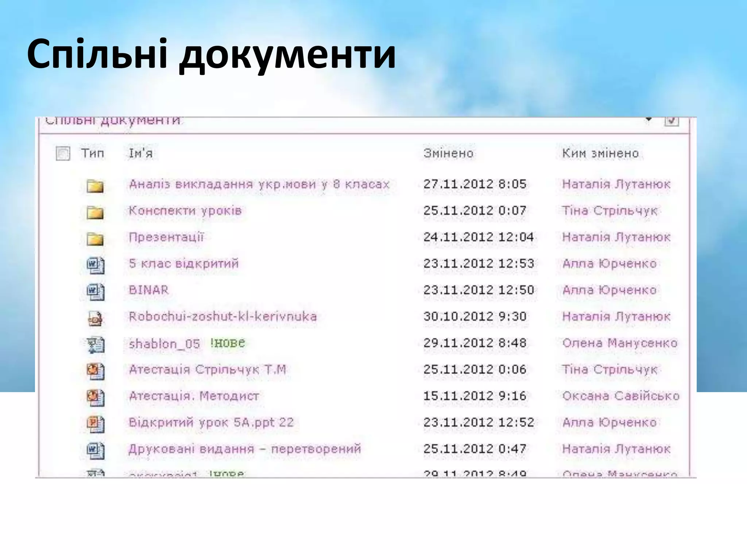Select date 15.11.2012 9:16

tap(475, 396)
